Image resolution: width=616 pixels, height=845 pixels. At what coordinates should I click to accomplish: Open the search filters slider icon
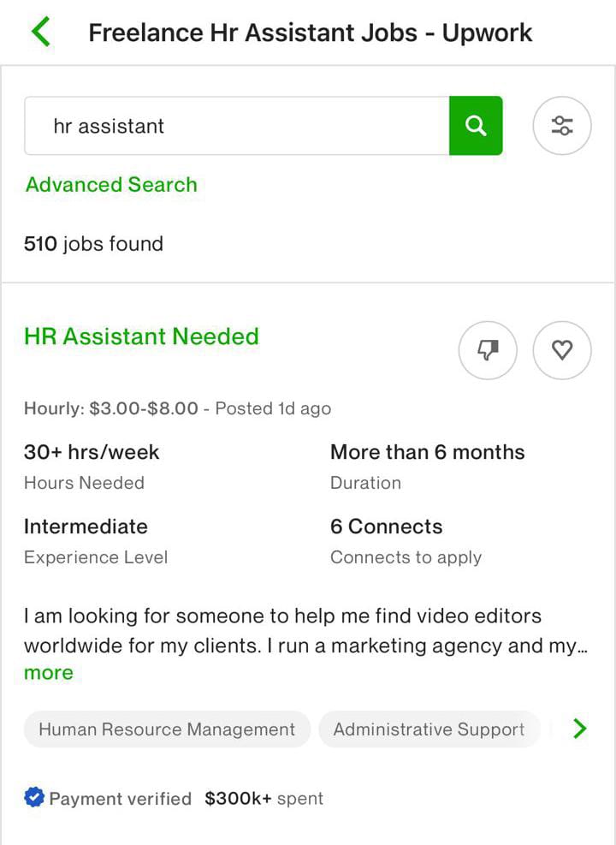coord(562,126)
